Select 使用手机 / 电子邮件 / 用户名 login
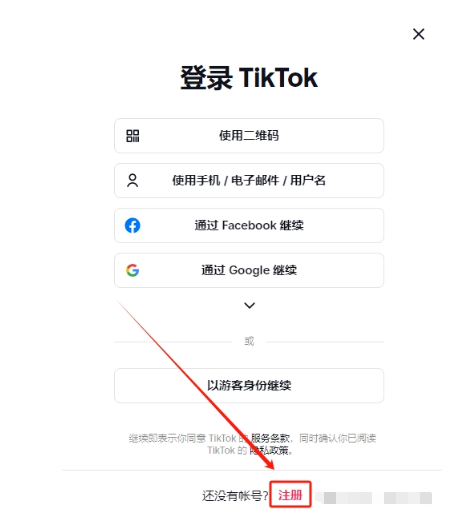Screen dimensions: 473x516 point(249,180)
